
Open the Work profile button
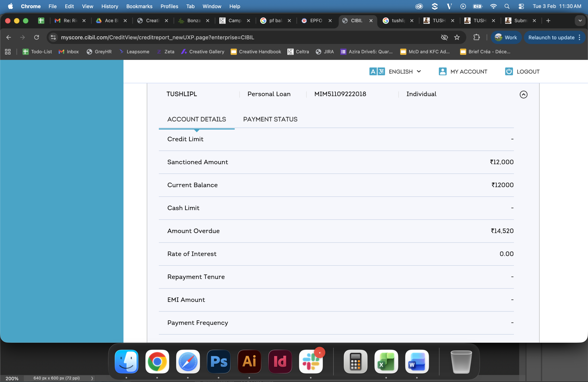click(506, 37)
